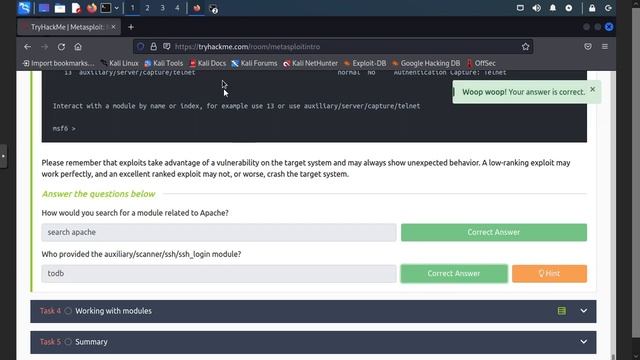Screen dimensions: 640x360
Task: Switch to workspace 4
Action: click(x=177, y=8)
